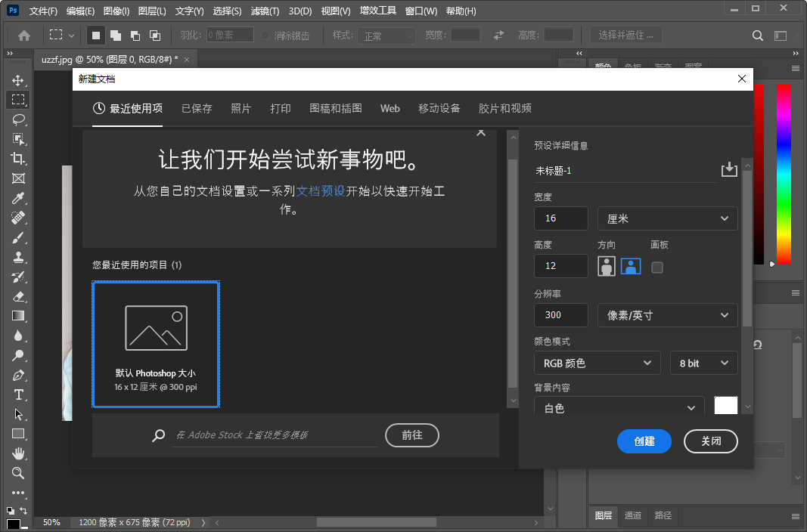Open the width unit 厘米 dropdown

667,218
